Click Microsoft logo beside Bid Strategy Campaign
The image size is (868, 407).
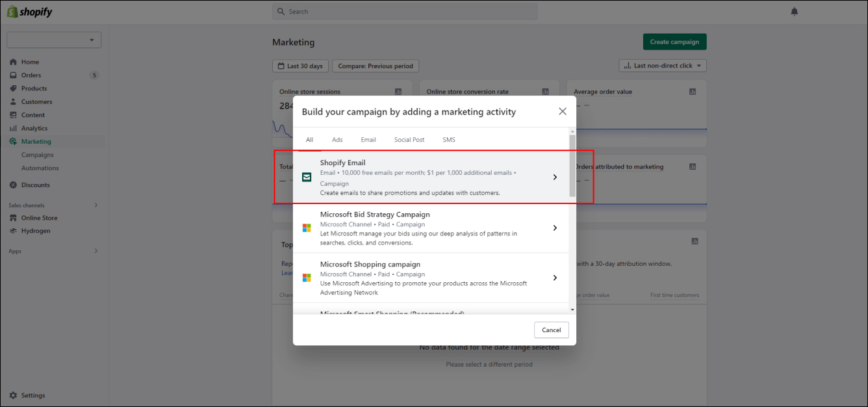(307, 228)
